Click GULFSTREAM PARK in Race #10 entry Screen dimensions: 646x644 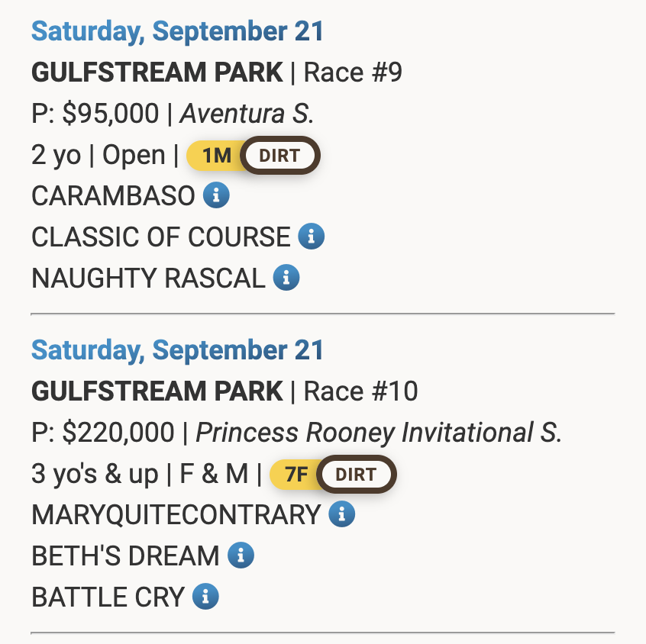tap(157, 391)
